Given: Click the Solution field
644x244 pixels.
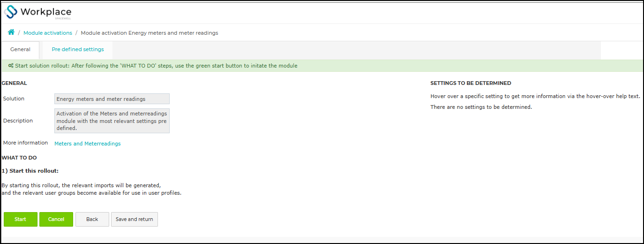Looking at the screenshot, I should click(112, 99).
